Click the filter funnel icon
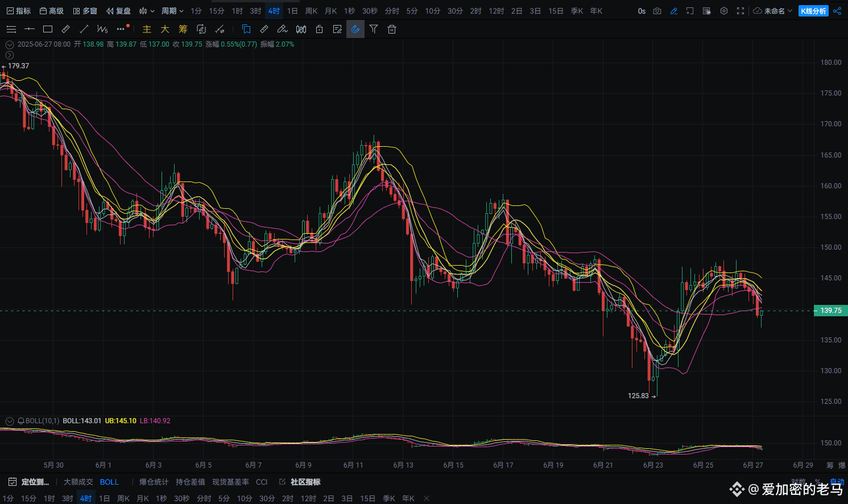Screen dimensions: 848x504 [x=374, y=29]
